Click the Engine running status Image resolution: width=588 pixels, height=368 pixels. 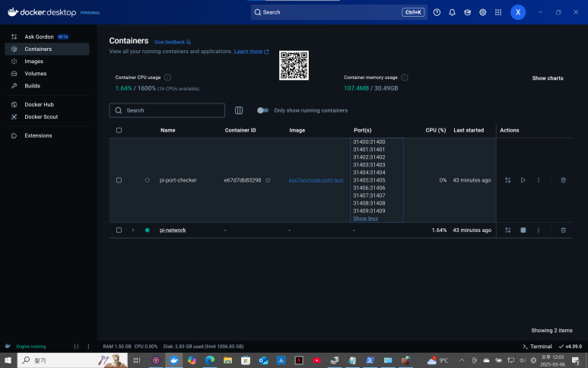[30, 347]
